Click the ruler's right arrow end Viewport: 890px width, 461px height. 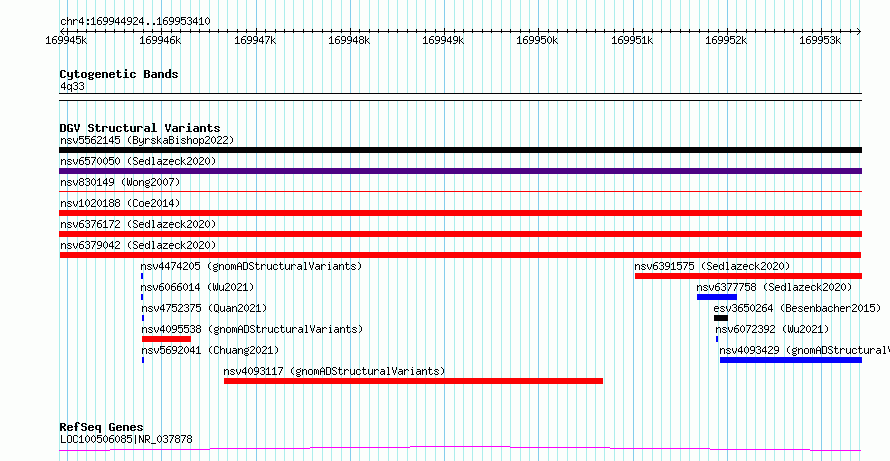pyautogui.click(x=859, y=31)
